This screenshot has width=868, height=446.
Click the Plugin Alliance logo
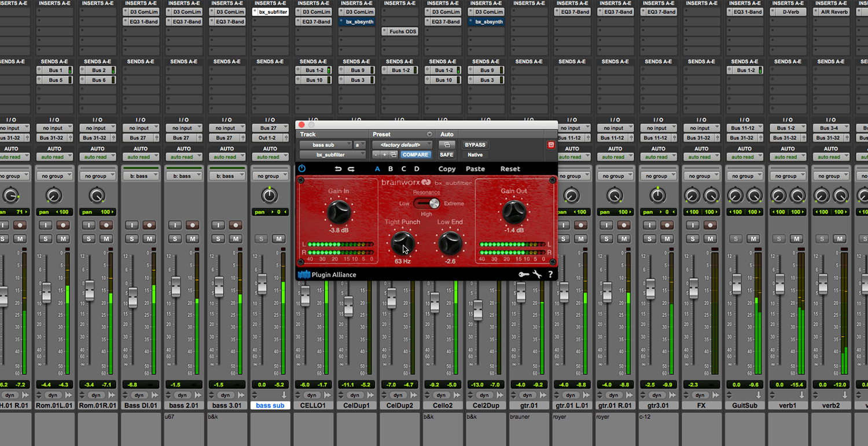click(x=327, y=275)
